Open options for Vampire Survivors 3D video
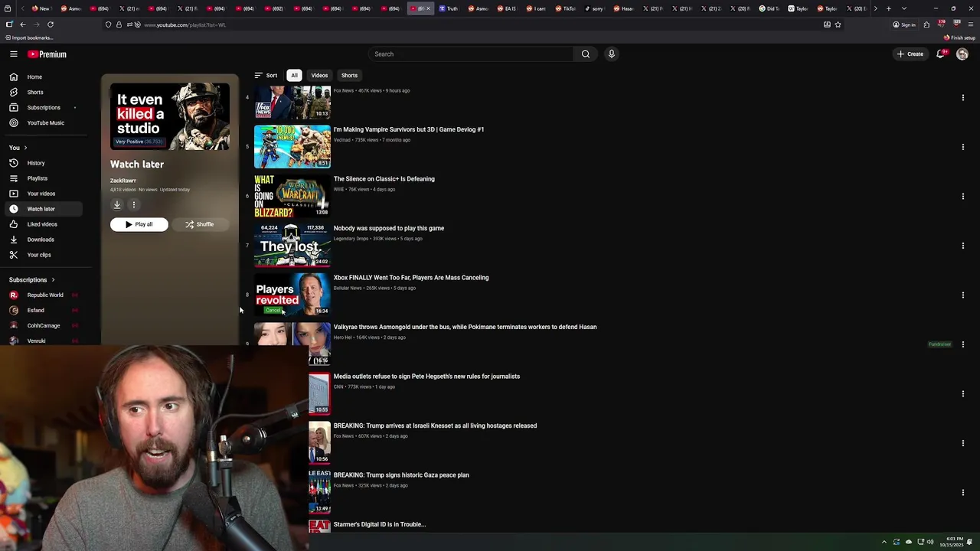 click(x=963, y=147)
